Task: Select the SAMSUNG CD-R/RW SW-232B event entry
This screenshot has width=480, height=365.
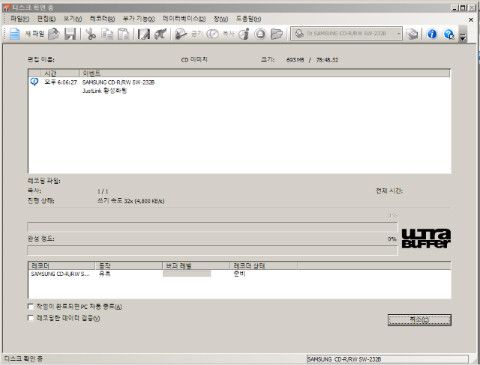Action: click(118, 82)
